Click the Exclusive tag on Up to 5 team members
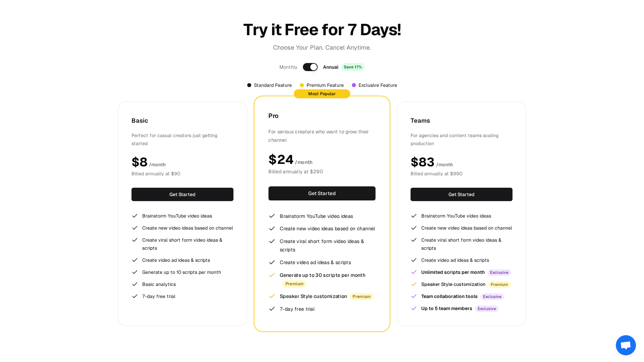644x362 pixels. click(486, 309)
